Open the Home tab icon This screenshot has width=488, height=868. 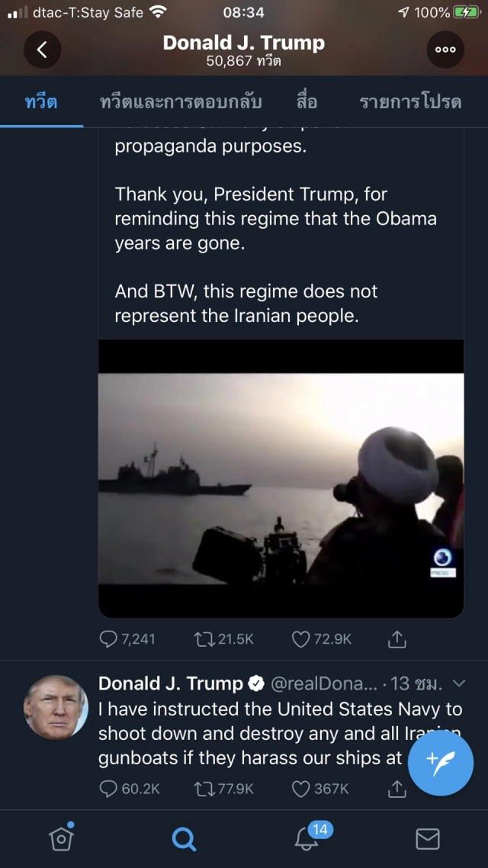61,839
